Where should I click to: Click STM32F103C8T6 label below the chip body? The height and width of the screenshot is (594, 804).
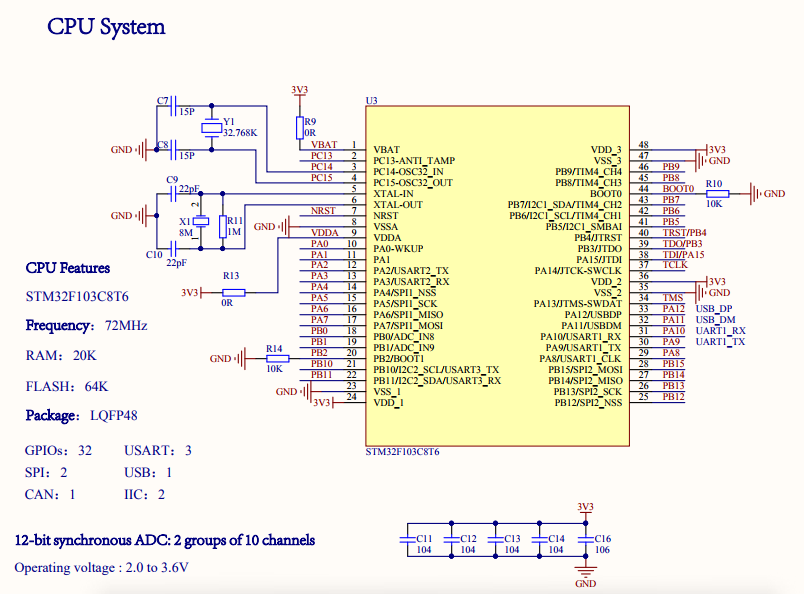403,452
